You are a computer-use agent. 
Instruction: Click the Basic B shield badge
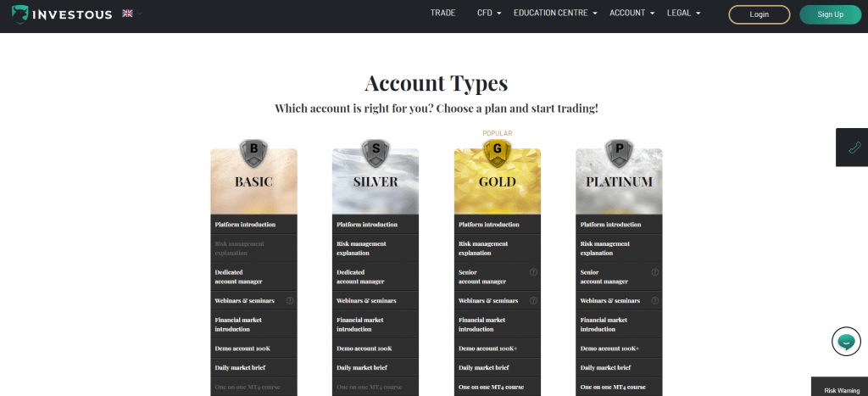click(x=253, y=153)
